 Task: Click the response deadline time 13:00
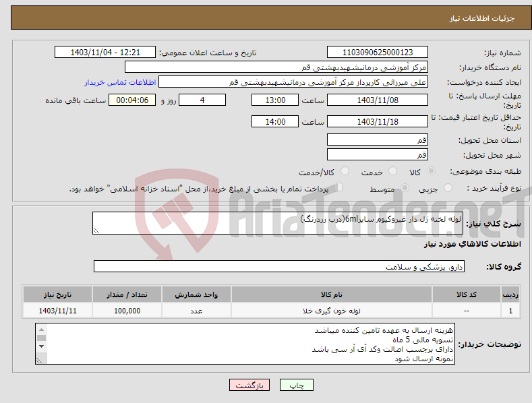pos(275,100)
